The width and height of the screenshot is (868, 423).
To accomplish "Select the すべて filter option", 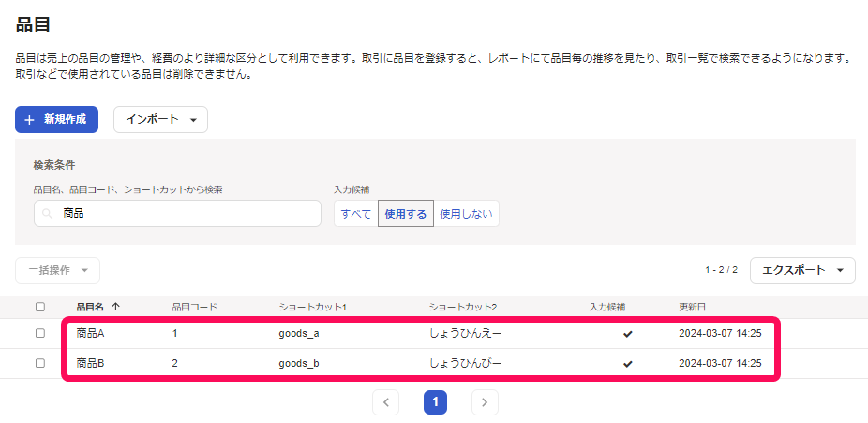I will pyautogui.click(x=356, y=214).
